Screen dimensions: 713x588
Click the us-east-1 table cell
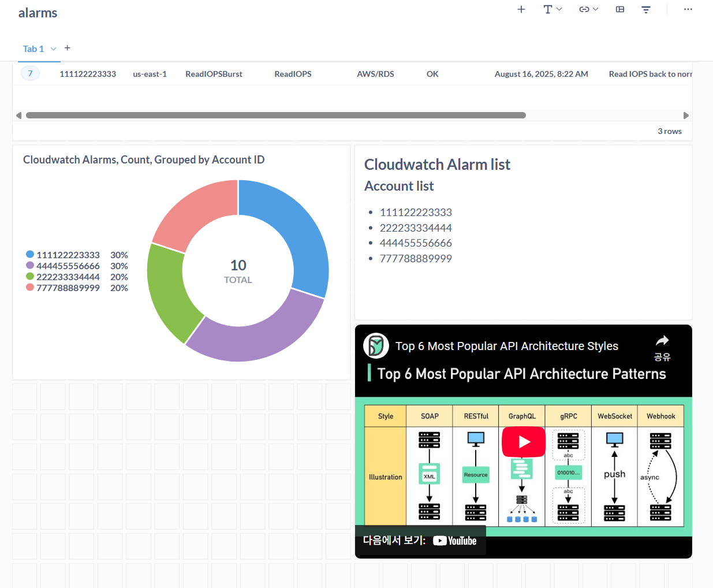(150, 74)
